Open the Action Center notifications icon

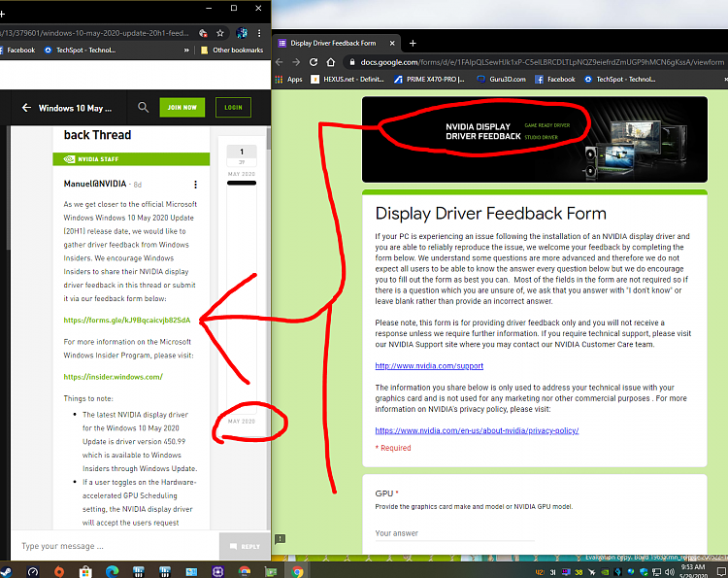coord(722,572)
